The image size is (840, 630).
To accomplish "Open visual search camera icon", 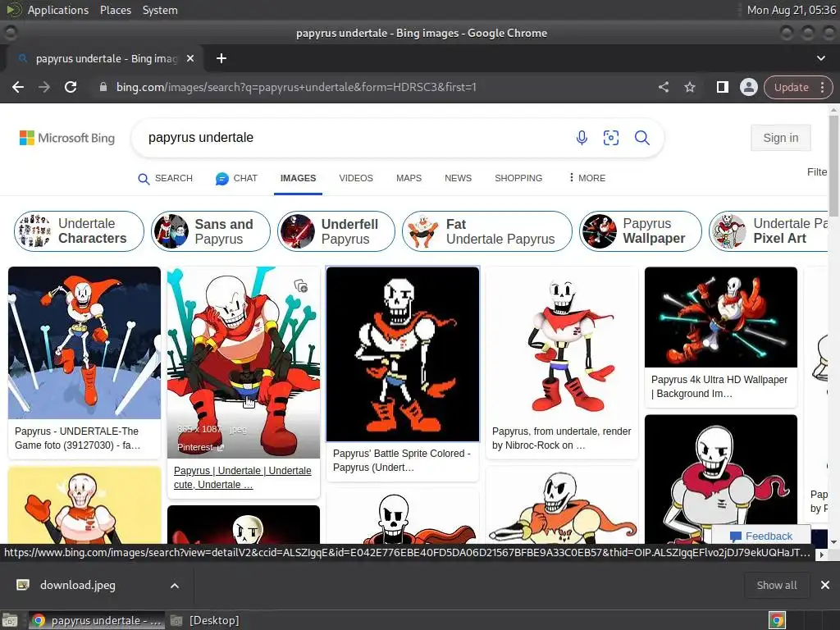I will (x=611, y=138).
